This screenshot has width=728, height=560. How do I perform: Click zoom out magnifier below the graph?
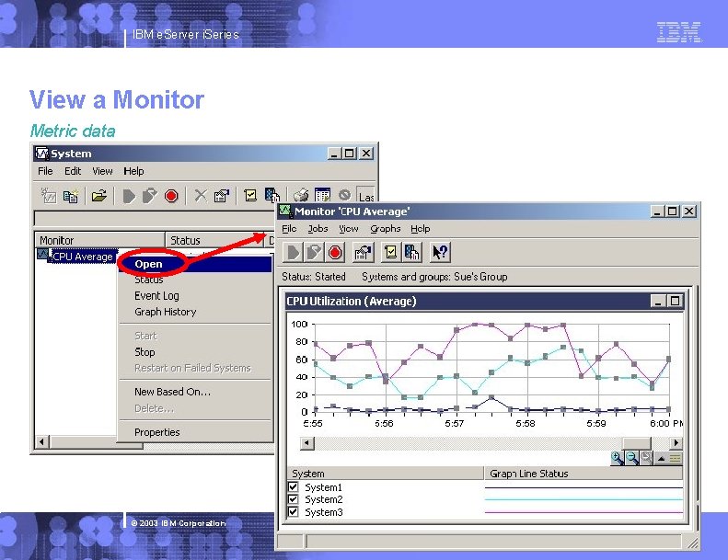tap(632, 459)
